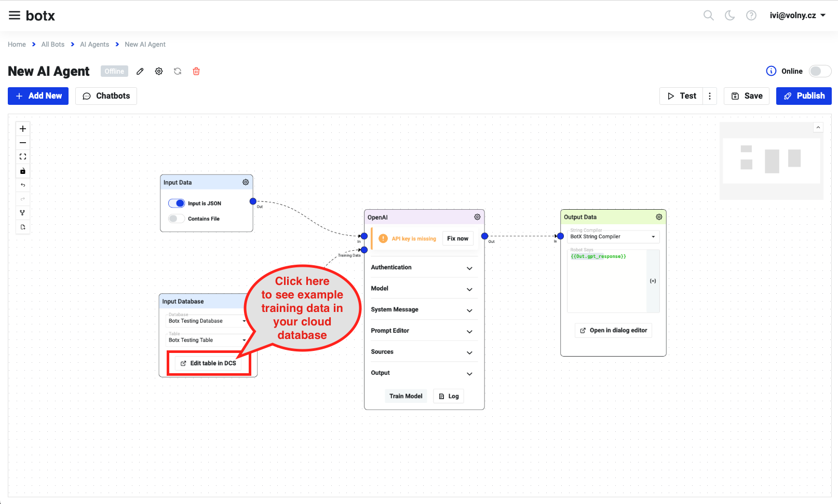Open agent settings gear beside title
The height and width of the screenshot is (504, 838).
coord(159,72)
